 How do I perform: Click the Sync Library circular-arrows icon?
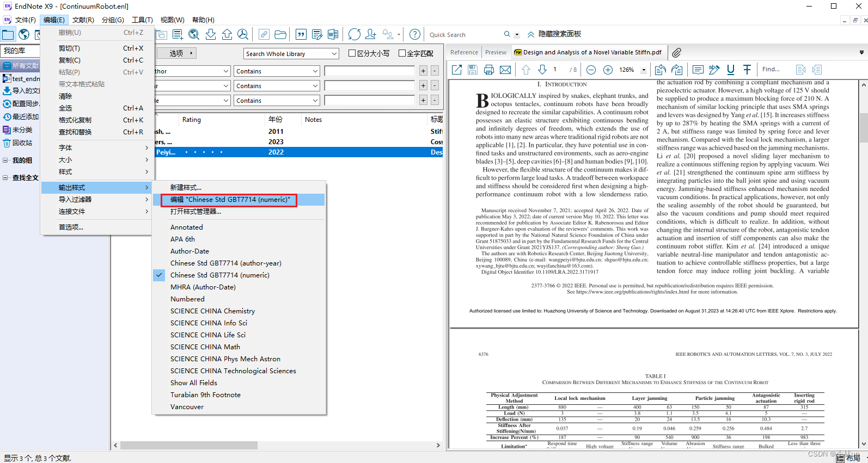tap(354, 34)
